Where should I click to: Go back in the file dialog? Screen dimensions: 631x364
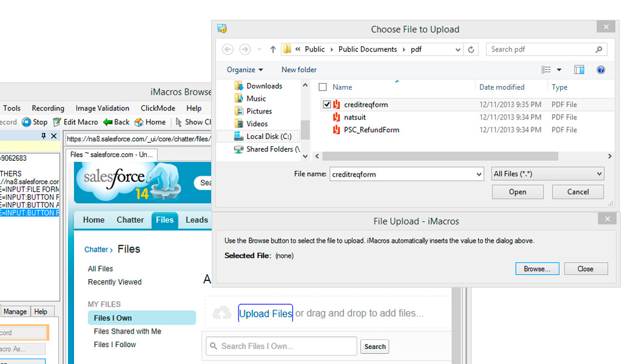click(x=228, y=50)
